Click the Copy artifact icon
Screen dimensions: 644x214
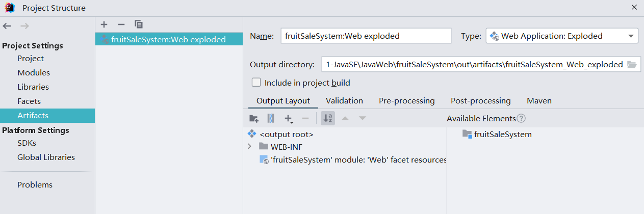point(138,24)
